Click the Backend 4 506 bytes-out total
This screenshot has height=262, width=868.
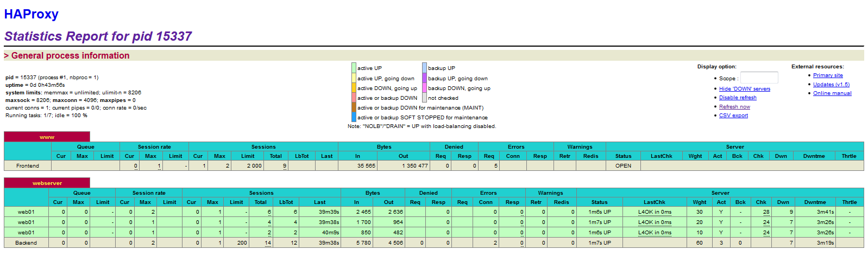point(395,243)
